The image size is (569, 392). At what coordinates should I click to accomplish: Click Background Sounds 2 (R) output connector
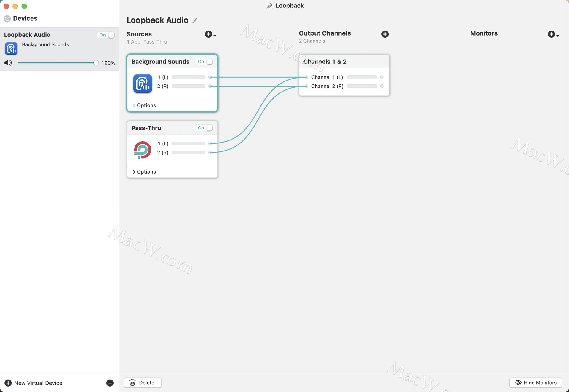pos(210,86)
